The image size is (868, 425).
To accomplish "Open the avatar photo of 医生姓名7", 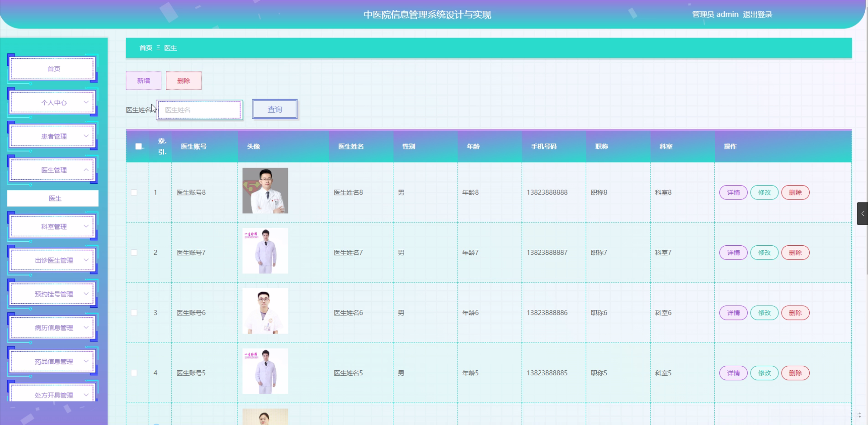I will click(265, 251).
